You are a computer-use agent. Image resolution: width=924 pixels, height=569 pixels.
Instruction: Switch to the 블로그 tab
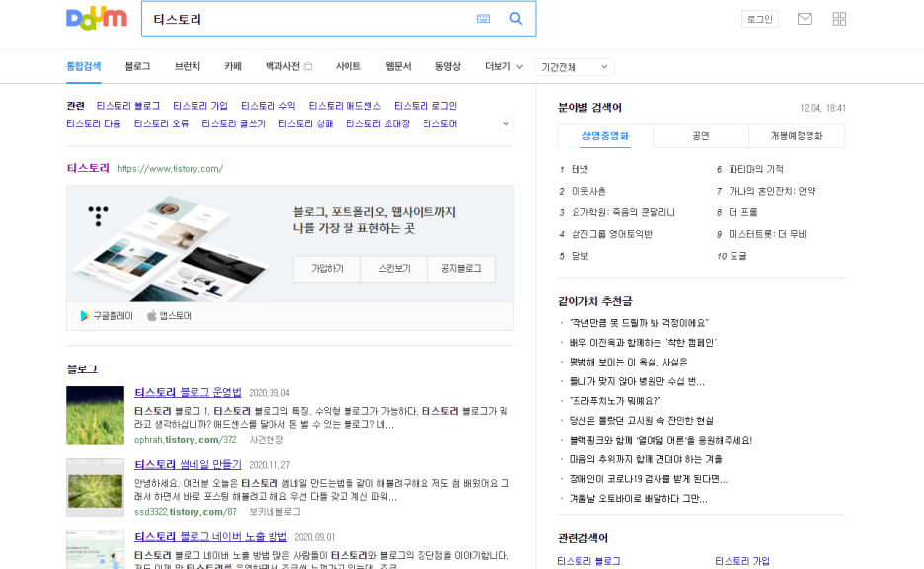[137, 66]
